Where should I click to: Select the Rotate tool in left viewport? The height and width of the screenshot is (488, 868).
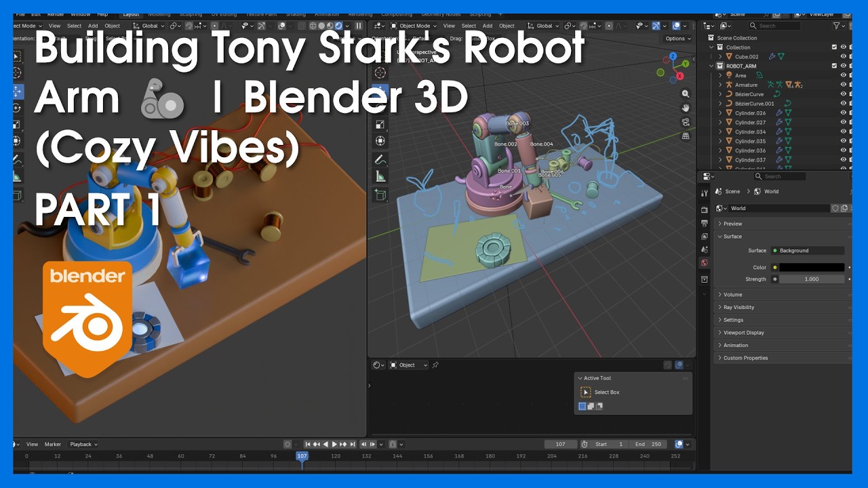pos(17,108)
